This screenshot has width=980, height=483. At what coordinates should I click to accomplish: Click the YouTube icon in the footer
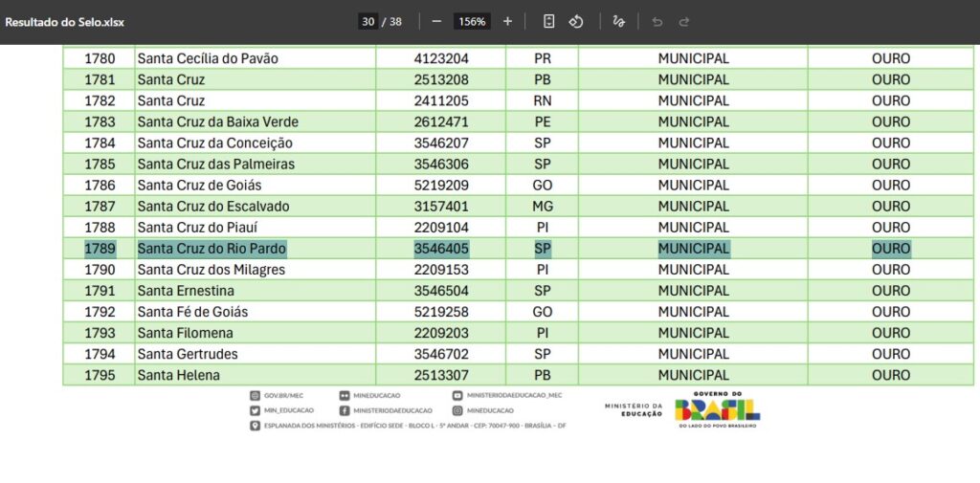(458, 395)
